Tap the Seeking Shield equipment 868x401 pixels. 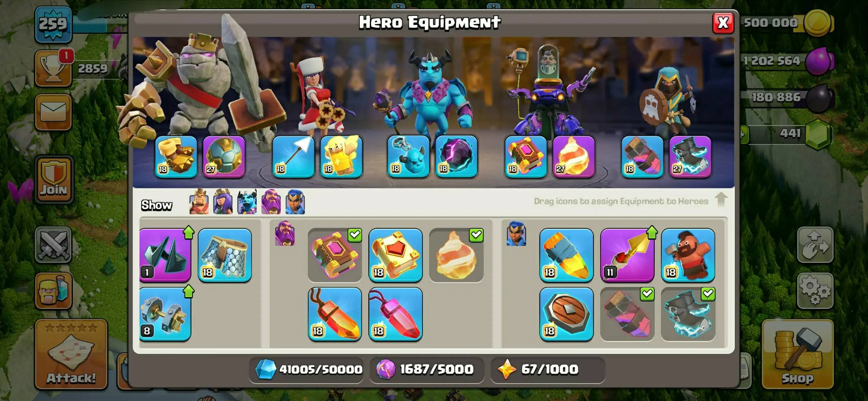[x=566, y=314]
